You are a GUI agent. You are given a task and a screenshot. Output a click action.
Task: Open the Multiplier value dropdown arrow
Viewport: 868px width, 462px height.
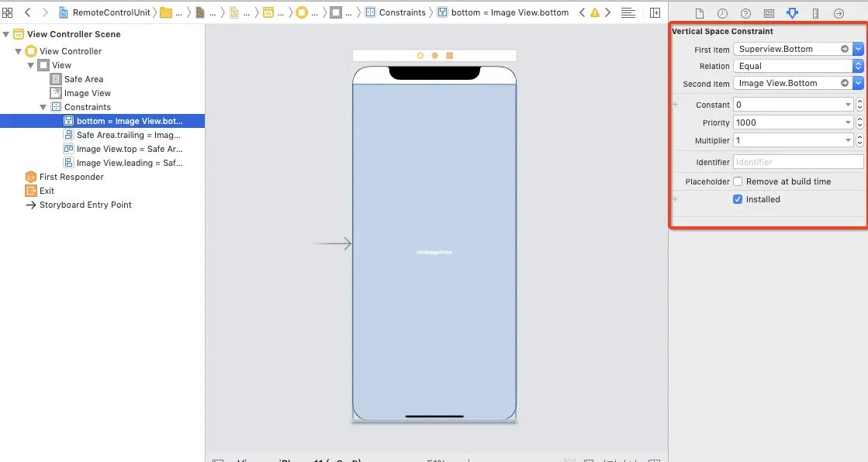(848, 140)
